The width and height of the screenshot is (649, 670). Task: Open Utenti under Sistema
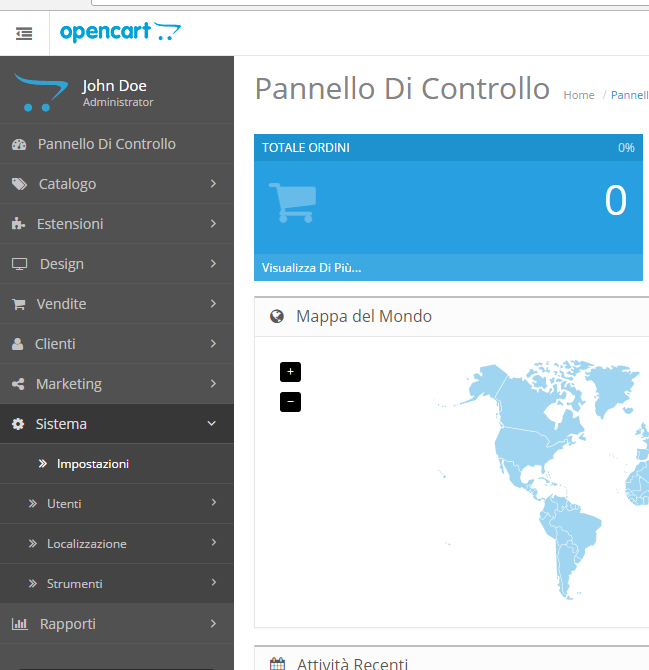coord(117,504)
